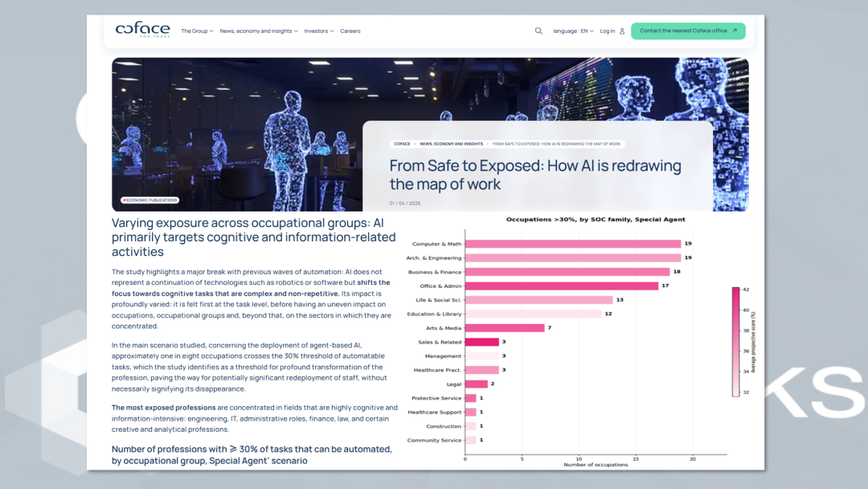The image size is (868, 489).
Task: Click the Computer & Math bar in chart
Action: (x=573, y=244)
